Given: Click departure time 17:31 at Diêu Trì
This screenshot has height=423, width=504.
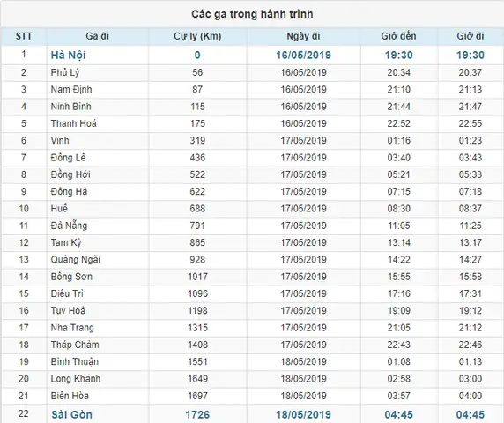Looking at the screenshot, I should [471, 293].
